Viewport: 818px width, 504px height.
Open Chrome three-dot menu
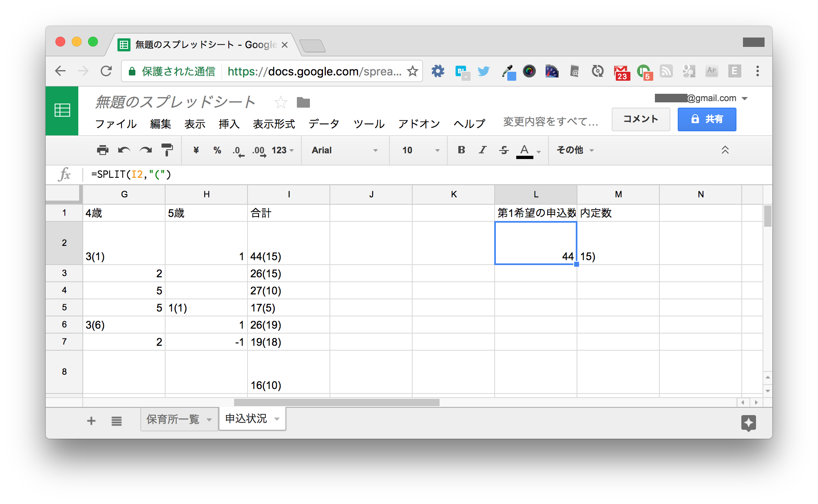[757, 71]
